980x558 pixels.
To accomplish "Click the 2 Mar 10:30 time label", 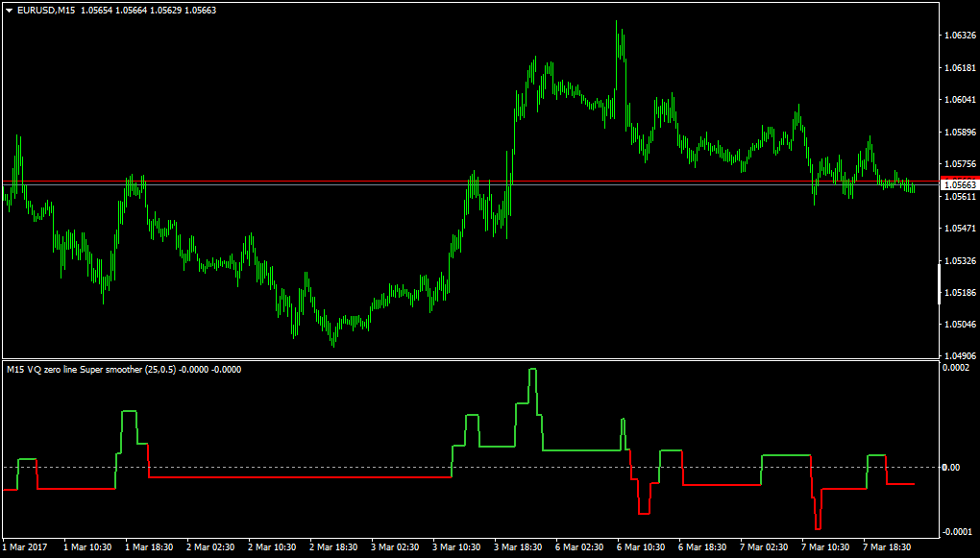I will click(272, 547).
